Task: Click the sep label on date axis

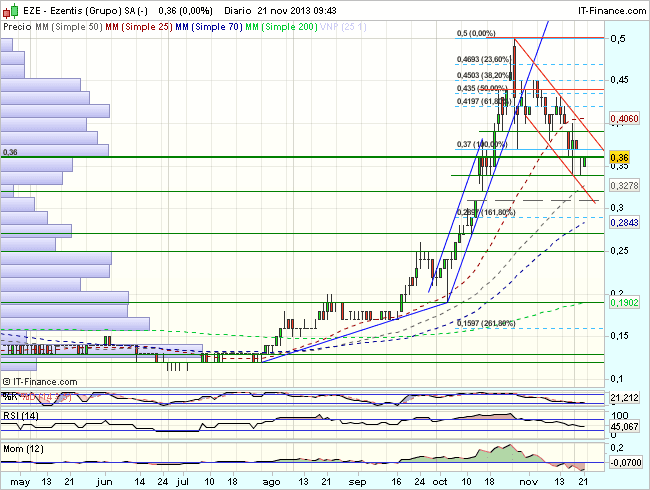Action: coord(357,482)
